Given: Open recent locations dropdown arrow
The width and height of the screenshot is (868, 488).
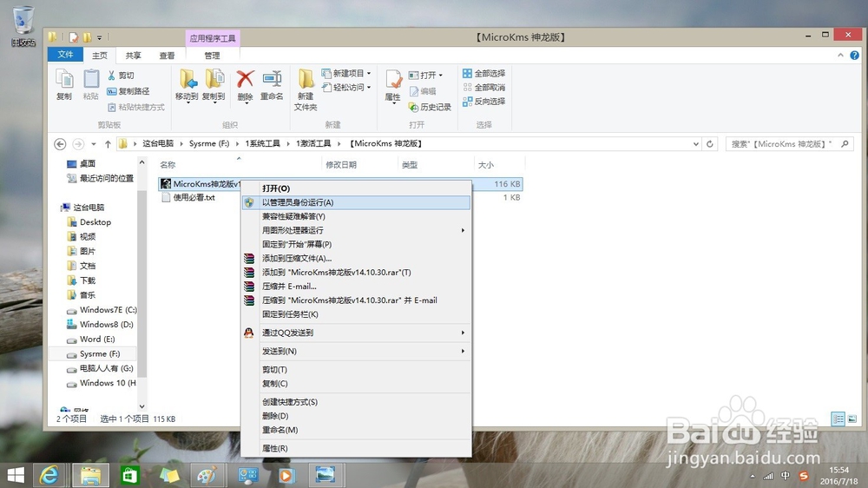Looking at the screenshot, I should (94, 144).
